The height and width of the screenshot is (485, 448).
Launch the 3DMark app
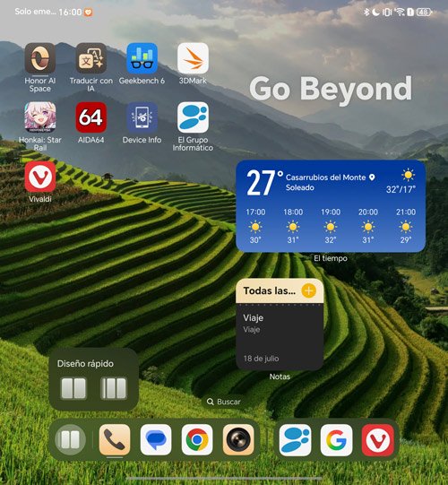tap(193, 58)
